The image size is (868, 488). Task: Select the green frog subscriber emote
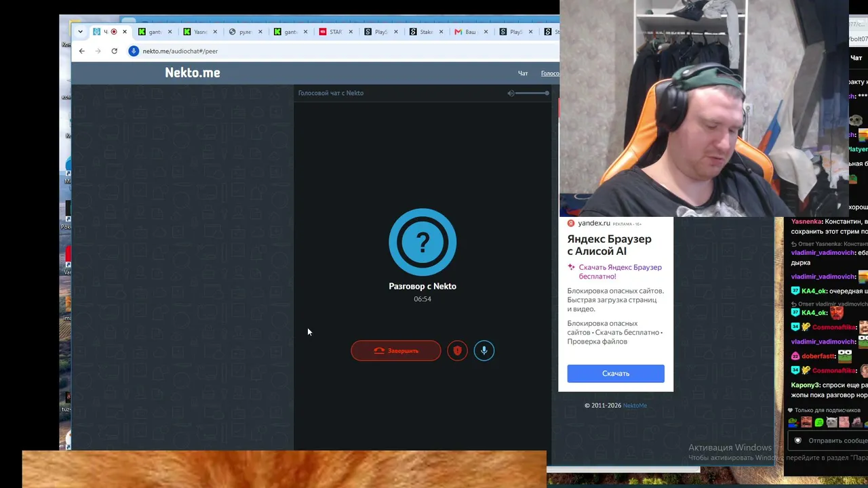(x=793, y=422)
